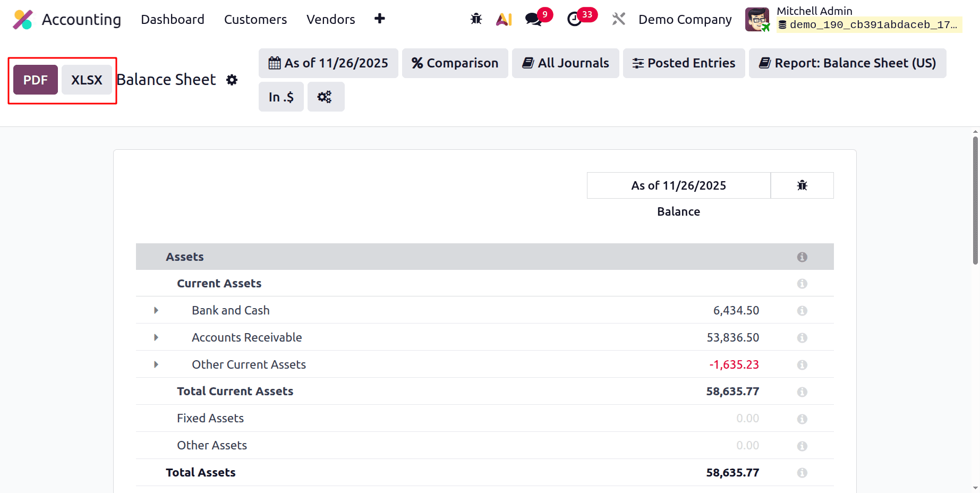Export report with the XLSX button
Viewport: 980px width, 493px height.
click(87, 80)
